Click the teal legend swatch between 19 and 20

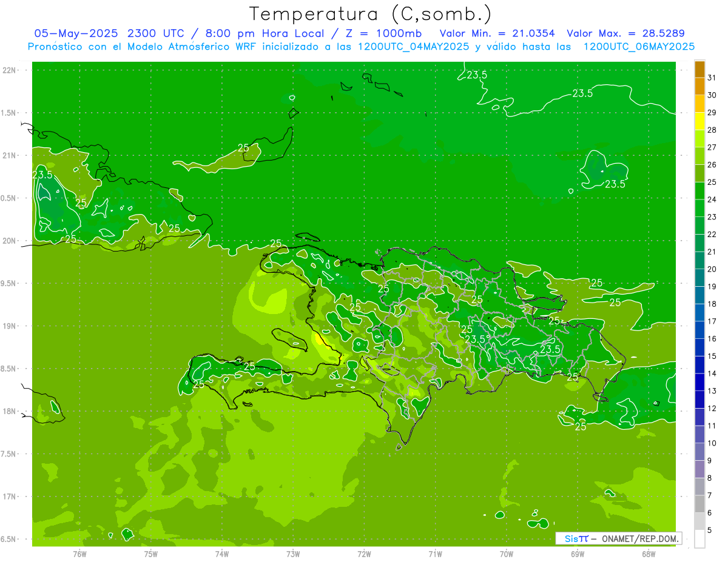point(699,278)
